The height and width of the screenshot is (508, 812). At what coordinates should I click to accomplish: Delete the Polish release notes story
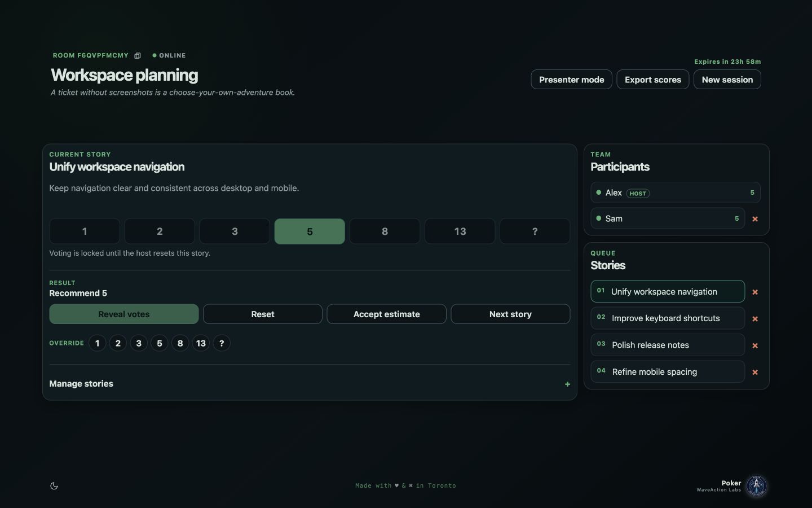[x=755, y=345]
